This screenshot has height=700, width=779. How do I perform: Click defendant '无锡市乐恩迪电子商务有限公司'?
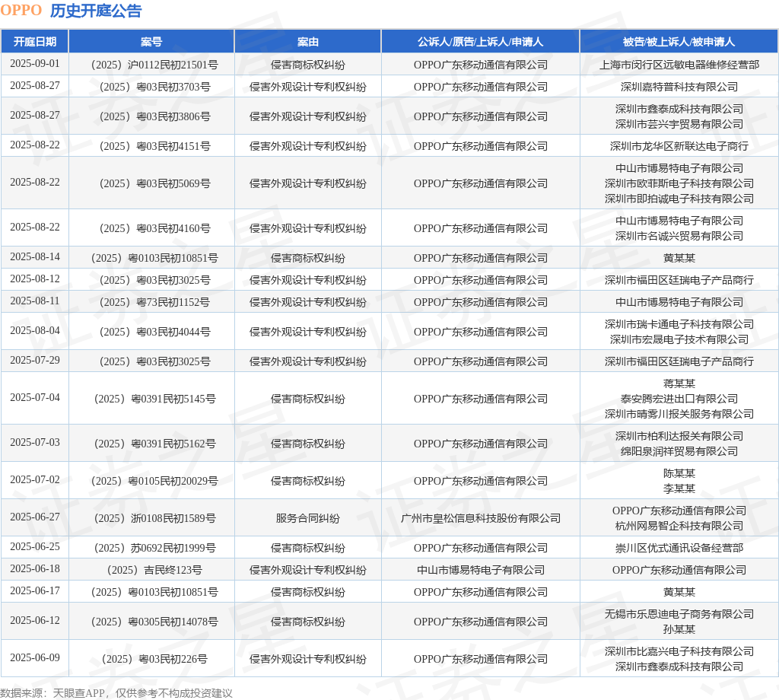click(x=679, y=613)
